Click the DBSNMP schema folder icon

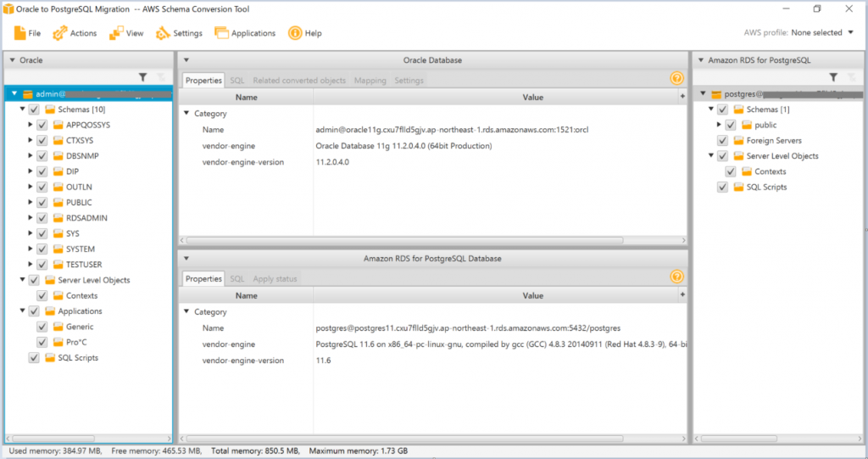[58, 156]
